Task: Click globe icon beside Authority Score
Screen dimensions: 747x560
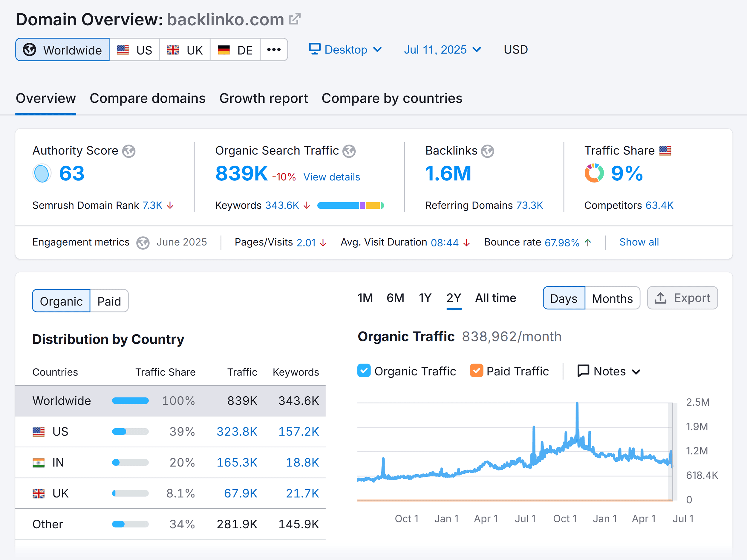Action: point(129,151)
